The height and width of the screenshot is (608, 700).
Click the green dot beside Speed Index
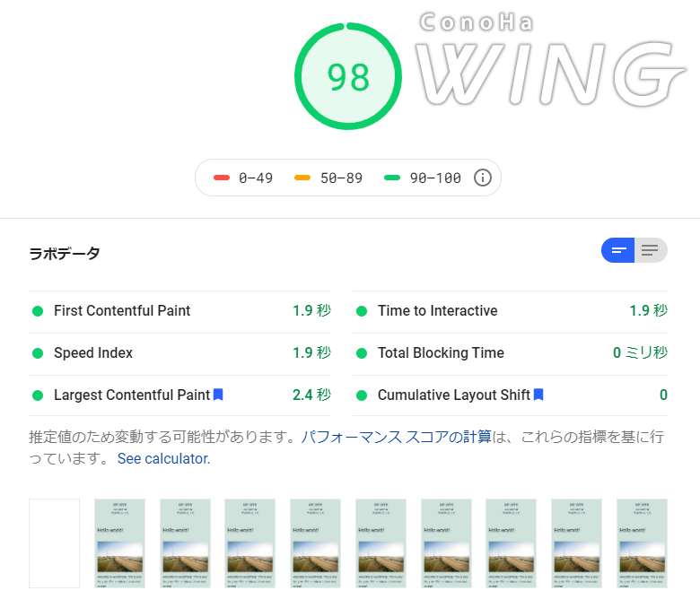[38, 353]
